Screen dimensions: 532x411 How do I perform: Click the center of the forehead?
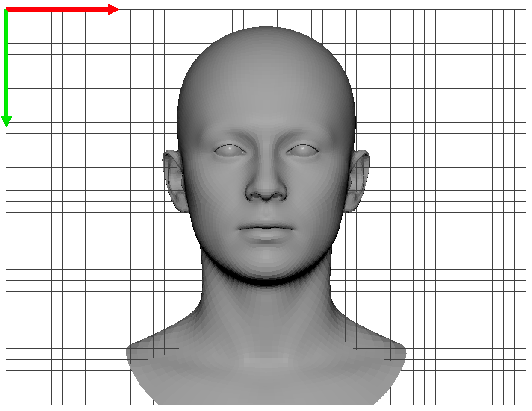(x=266, y=107)
